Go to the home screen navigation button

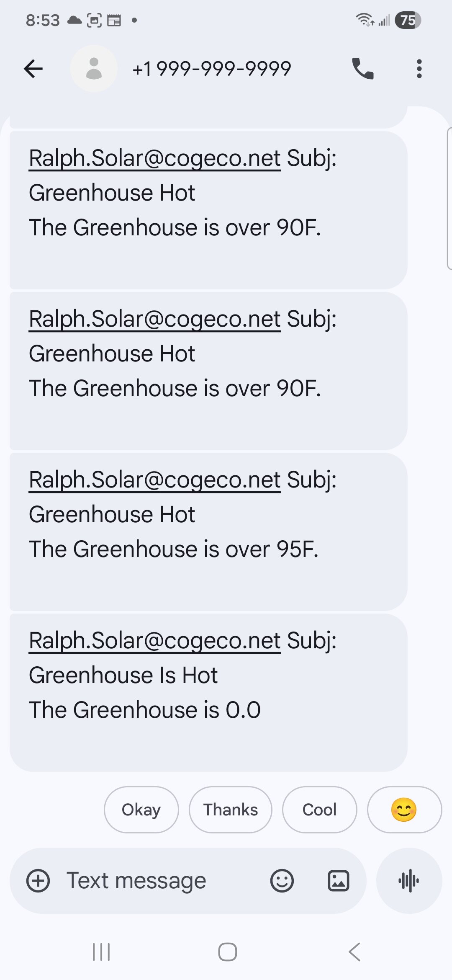[x=228, y=952]
